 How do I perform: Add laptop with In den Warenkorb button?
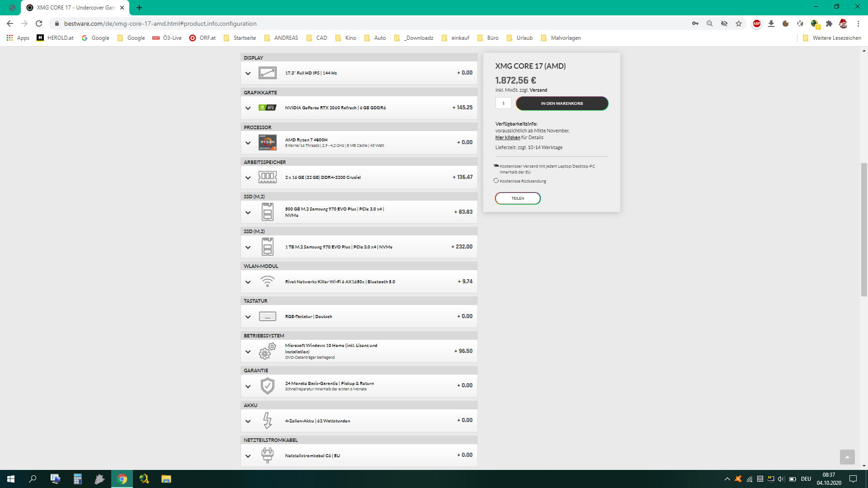561,103
